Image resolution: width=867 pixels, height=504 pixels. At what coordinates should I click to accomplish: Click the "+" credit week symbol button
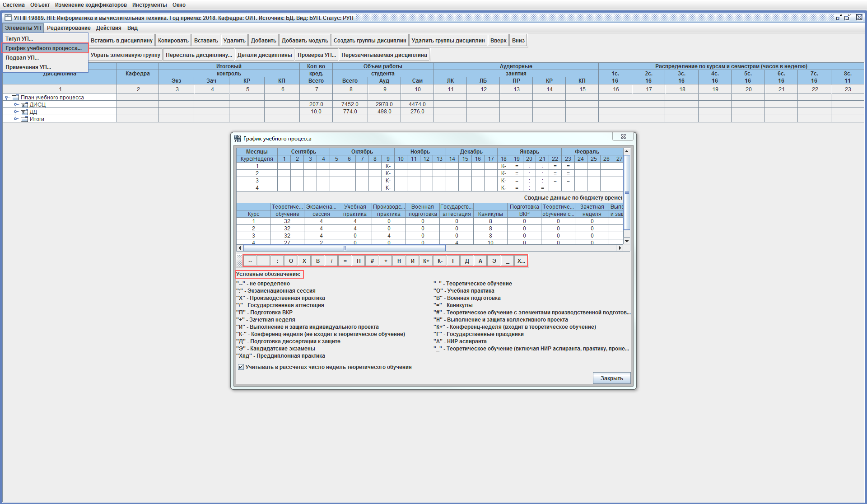[x=386, y=261]
